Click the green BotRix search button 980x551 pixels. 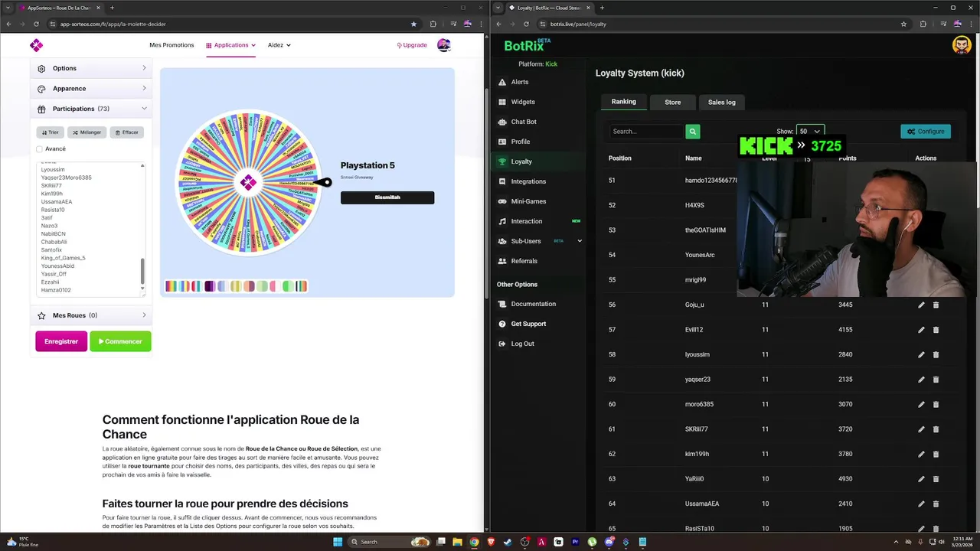click(692, 132)
